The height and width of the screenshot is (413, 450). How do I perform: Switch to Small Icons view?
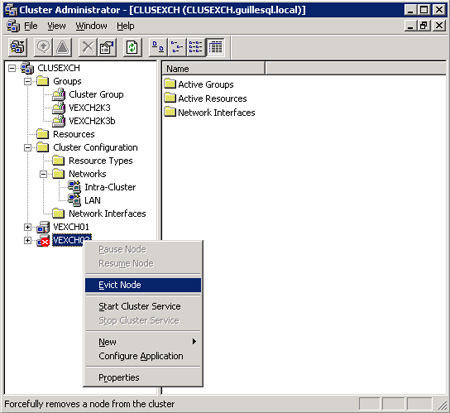(177, 47)
